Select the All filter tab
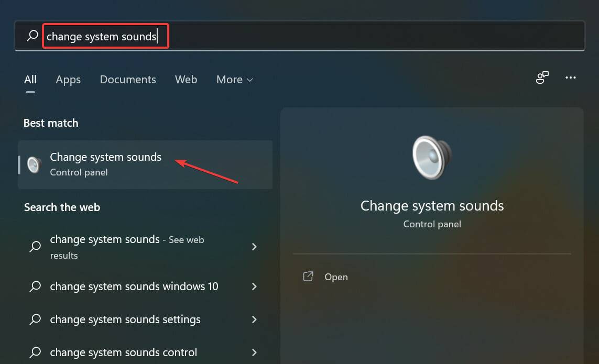599x364 pixels. (x=30, y=80)
